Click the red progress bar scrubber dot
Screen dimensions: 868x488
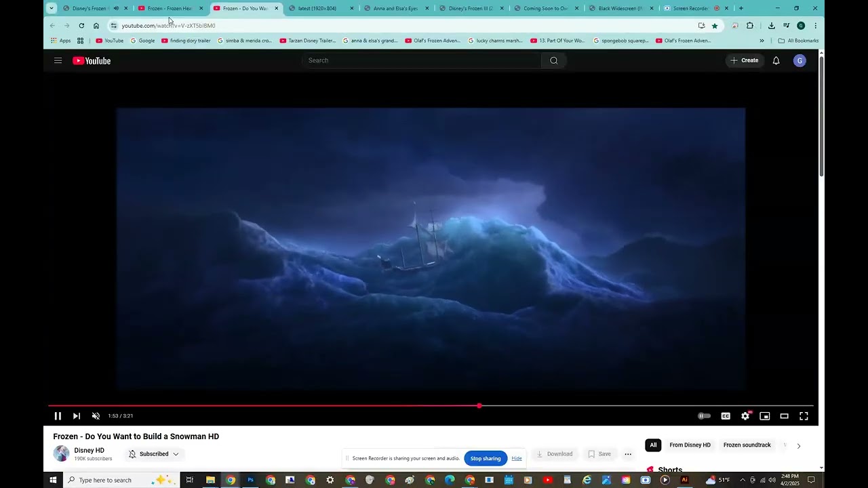click(479, 406)
